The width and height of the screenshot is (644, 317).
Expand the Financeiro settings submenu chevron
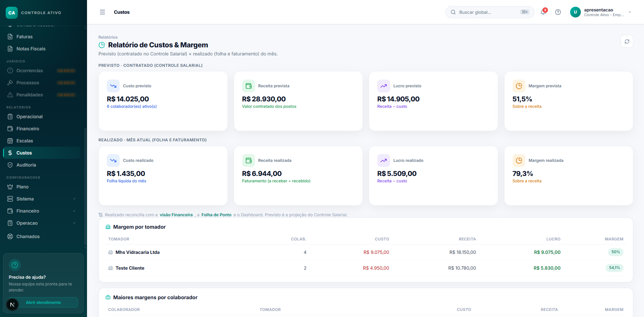tap(74, 211)
